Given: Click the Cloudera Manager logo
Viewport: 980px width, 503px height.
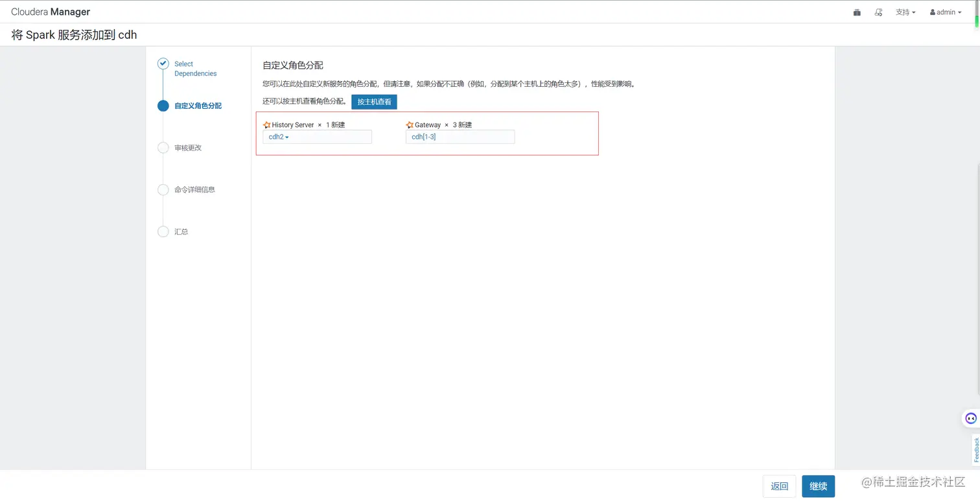Looking at the screenshot, I should point(51,12).
